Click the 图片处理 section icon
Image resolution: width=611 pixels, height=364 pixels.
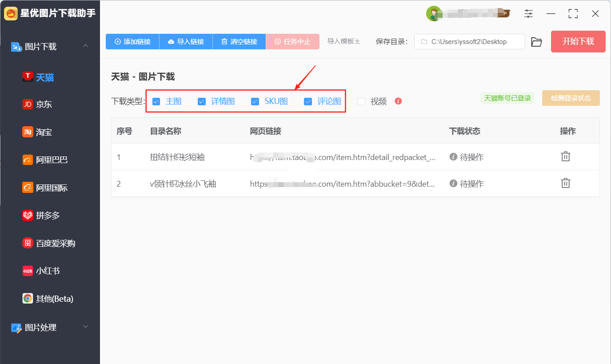point(16,328)
